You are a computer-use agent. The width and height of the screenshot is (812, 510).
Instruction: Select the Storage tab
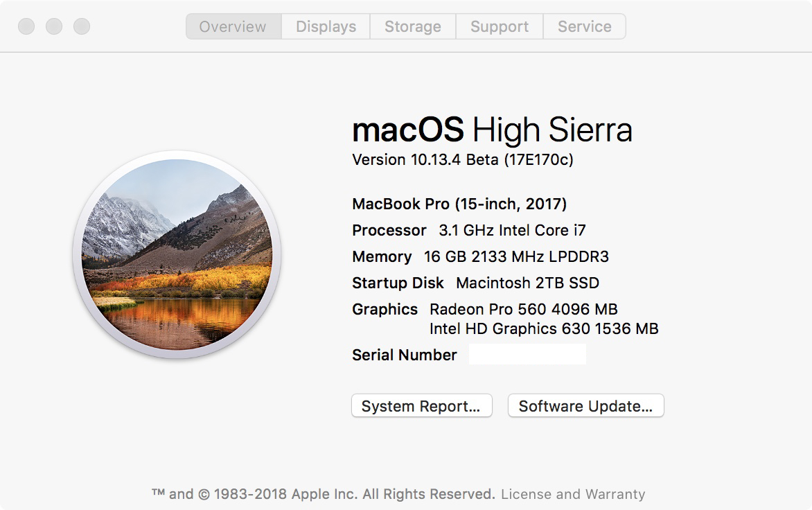click(413, 26)
